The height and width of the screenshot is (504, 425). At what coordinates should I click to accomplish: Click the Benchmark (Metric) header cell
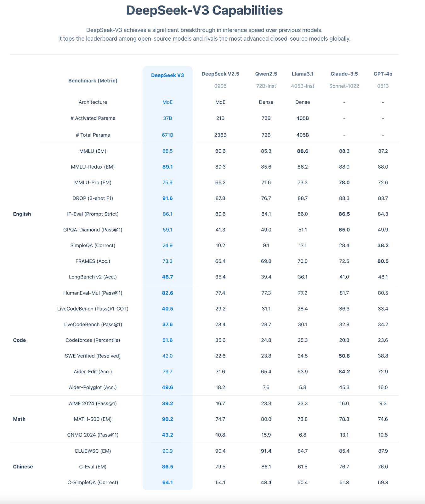93,81
